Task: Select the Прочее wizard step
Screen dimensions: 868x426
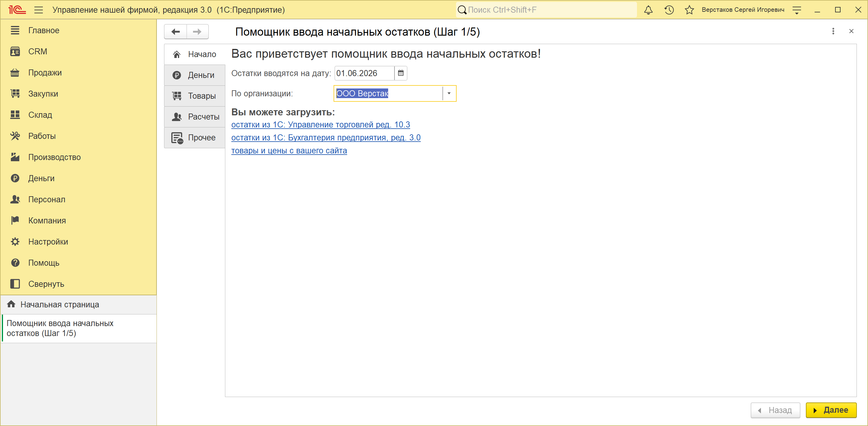Action: pos(195,138)
